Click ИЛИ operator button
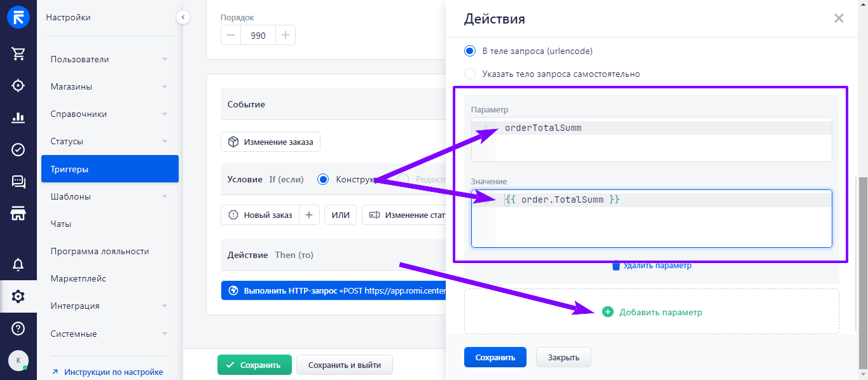The image size is (868, 380). [x=341, y=215]
